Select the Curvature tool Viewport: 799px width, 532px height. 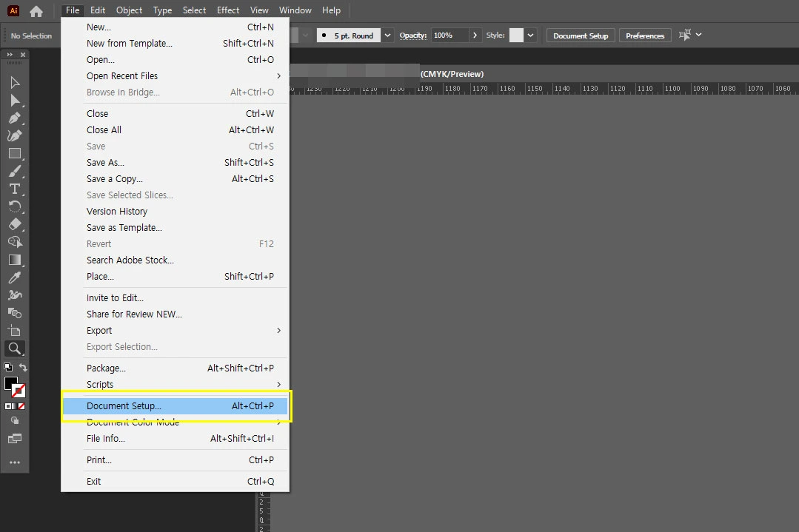(15, 136)
